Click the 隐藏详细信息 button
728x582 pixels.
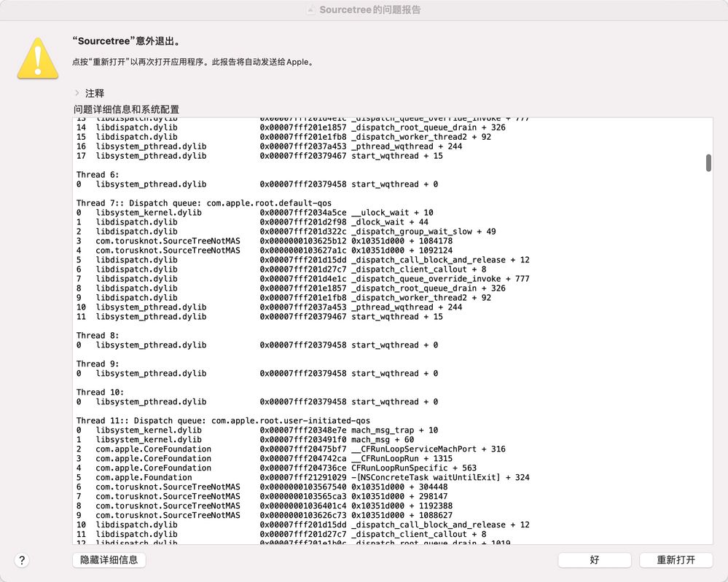tap(109, 559)
